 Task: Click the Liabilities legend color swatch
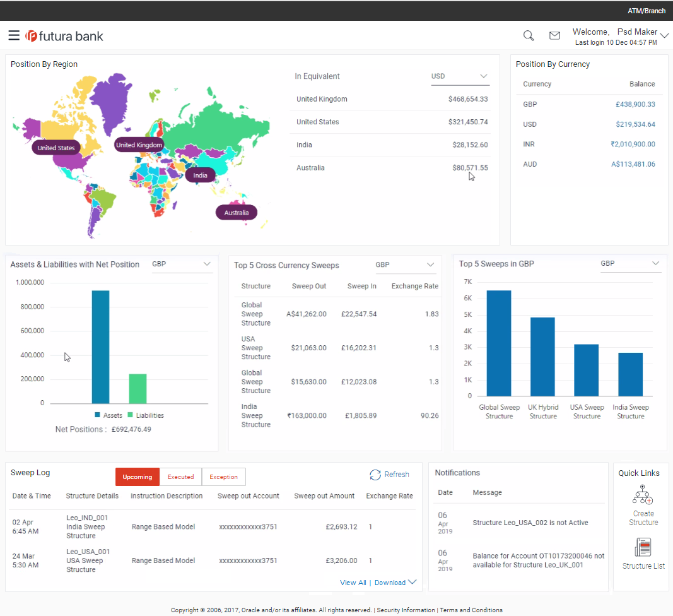tap(130, 415)
